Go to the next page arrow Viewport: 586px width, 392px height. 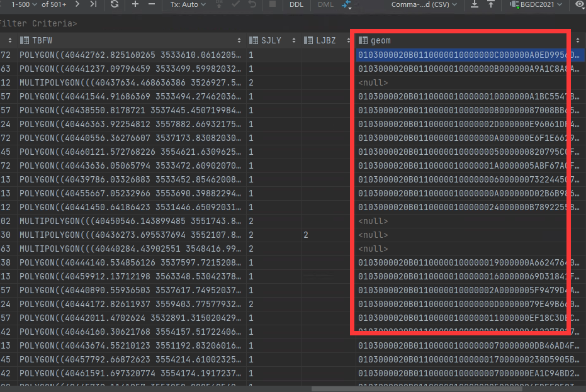point(77,4)
